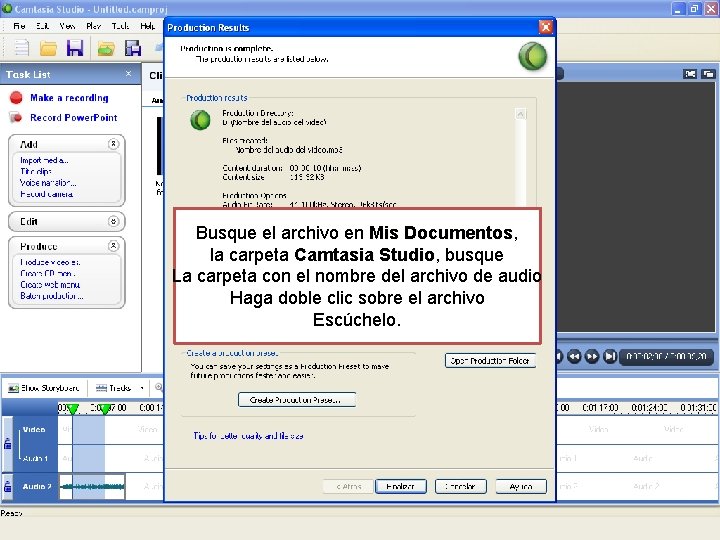
Task: Click the preview full screen icon
Action: pyautogui.click(x=690, y=74)
